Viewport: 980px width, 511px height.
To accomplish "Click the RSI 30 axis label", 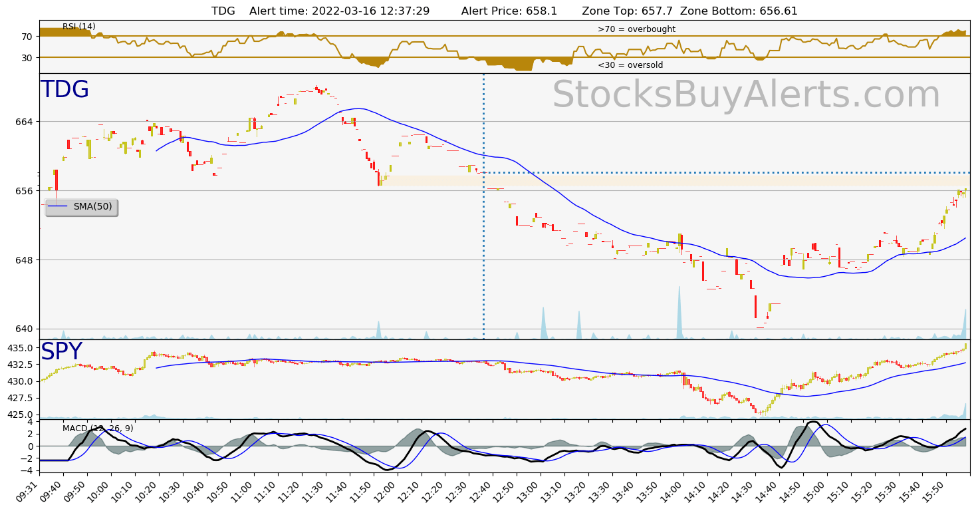I will 27,58.
